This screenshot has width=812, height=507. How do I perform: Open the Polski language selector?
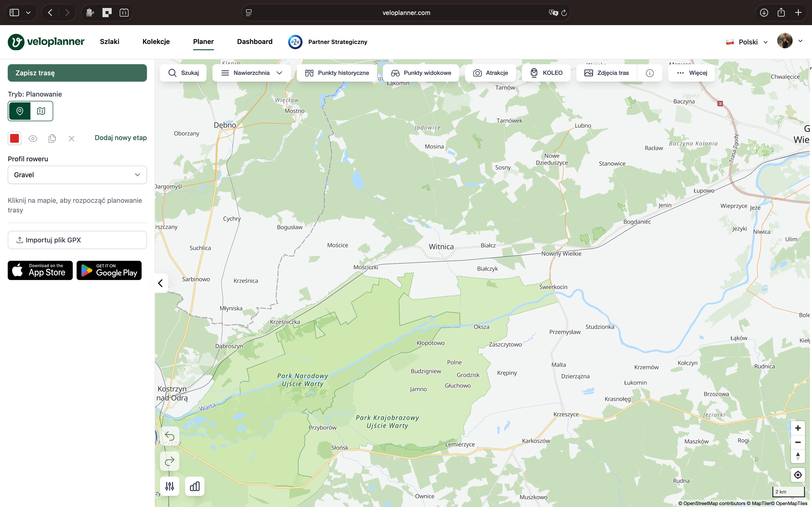(747, 42)
